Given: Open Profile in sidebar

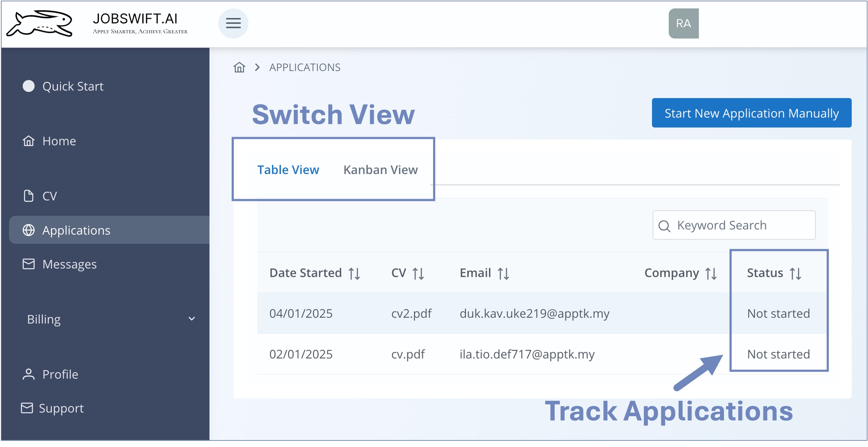Looking at the screenshot, I should tap(109, 374).
